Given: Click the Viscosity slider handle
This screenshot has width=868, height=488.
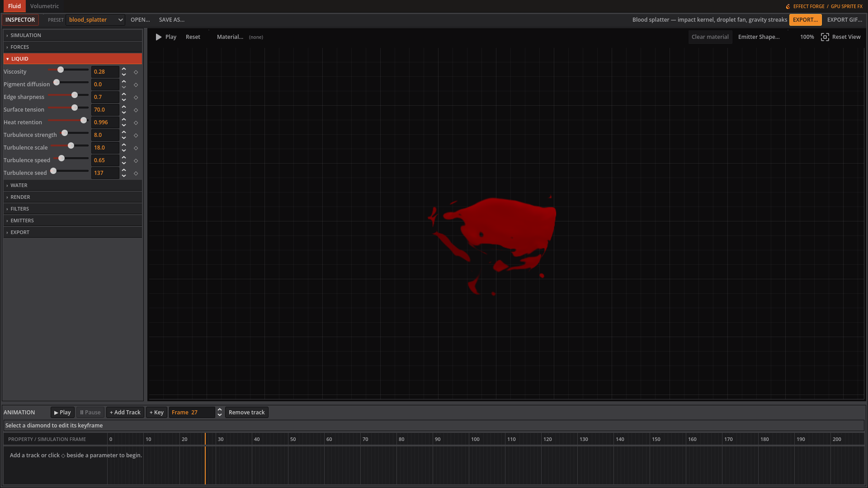Looking at the screenshot, I should click(x=61, y=70).
